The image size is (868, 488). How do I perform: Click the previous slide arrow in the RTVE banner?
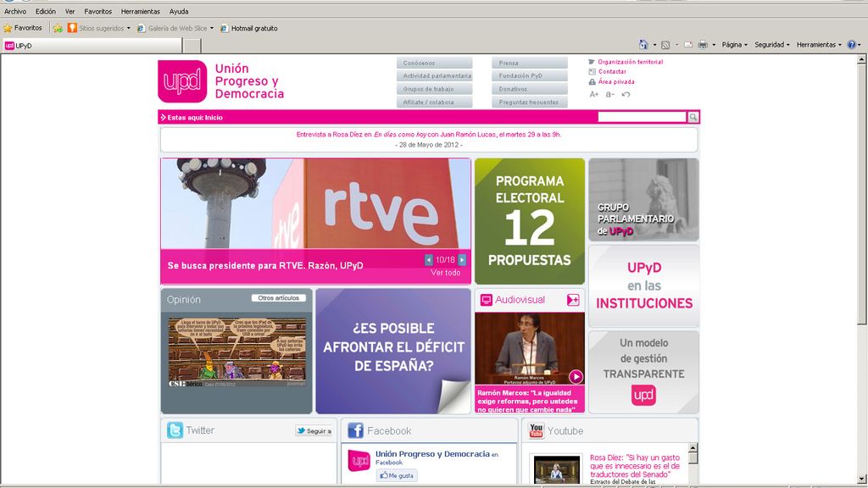[x=428, y=259]
